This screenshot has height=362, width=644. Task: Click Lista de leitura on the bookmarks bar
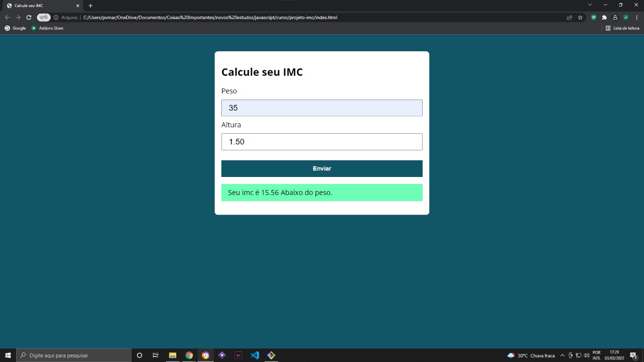pos(625,28)
